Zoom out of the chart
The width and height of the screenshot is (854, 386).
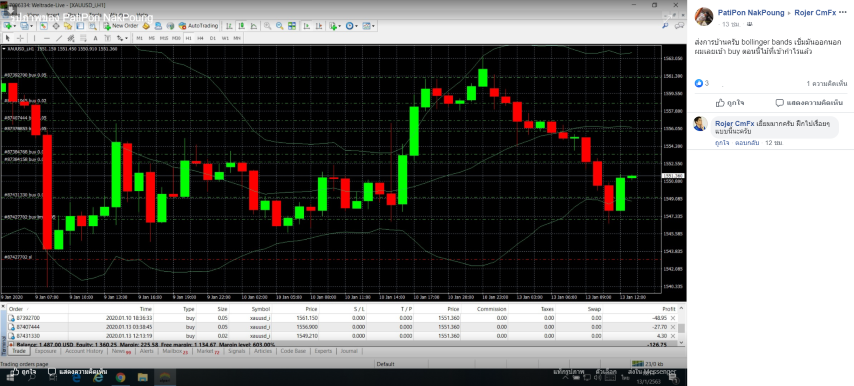pyautogui.click(x=279, y=26)
